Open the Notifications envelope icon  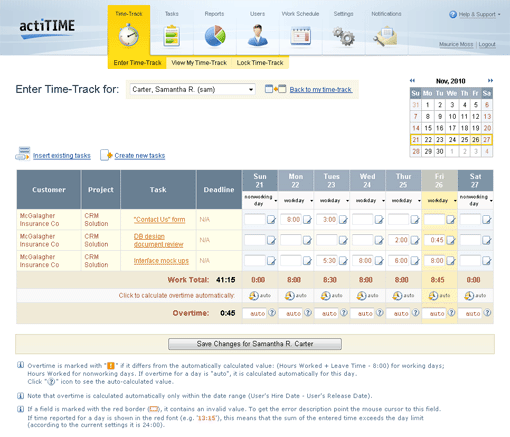pyautogui.click(x=386, y=36)
